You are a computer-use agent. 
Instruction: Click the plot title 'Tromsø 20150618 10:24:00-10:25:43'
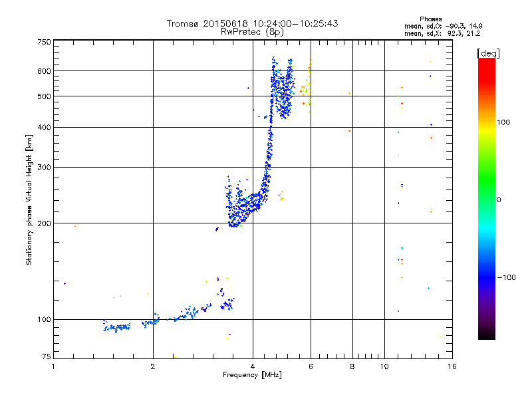252,23
